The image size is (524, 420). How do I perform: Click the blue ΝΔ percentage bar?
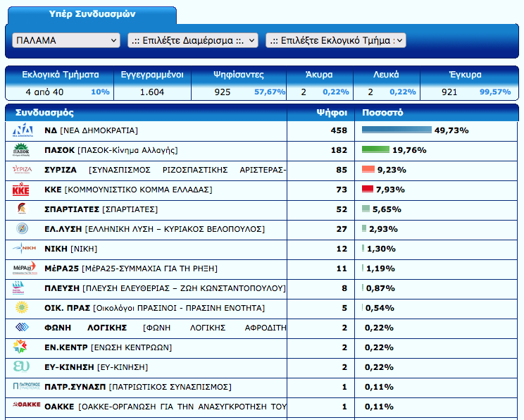[x=396, y=130]
